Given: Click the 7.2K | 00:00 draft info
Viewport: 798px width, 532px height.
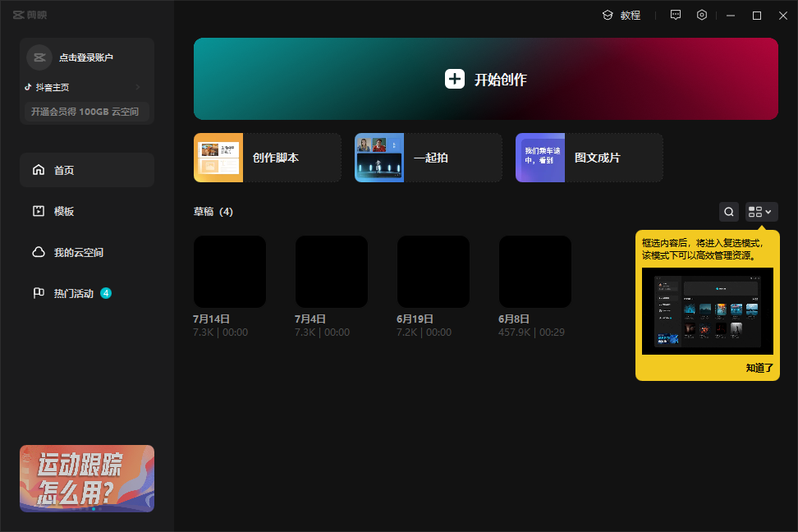Looking at the screenshot, I should pos(424,332).
